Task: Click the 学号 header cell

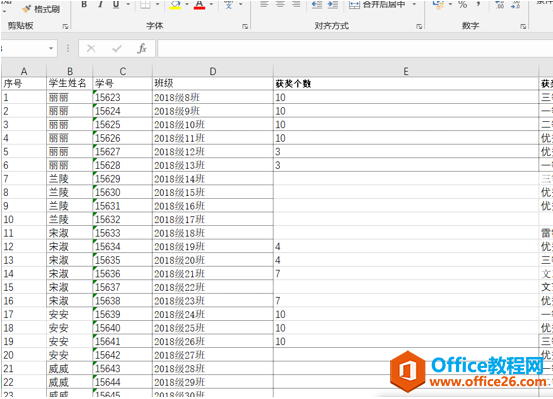Action: tap(123, 84)
